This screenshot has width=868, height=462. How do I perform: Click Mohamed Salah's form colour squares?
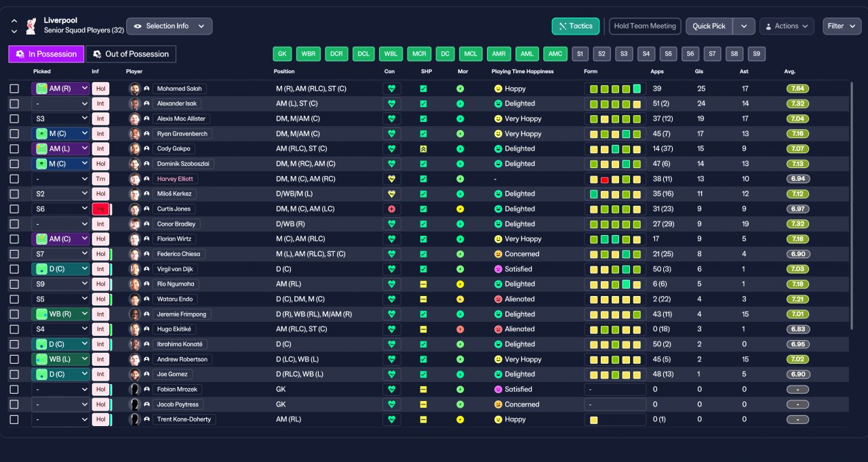pos(615,89)
